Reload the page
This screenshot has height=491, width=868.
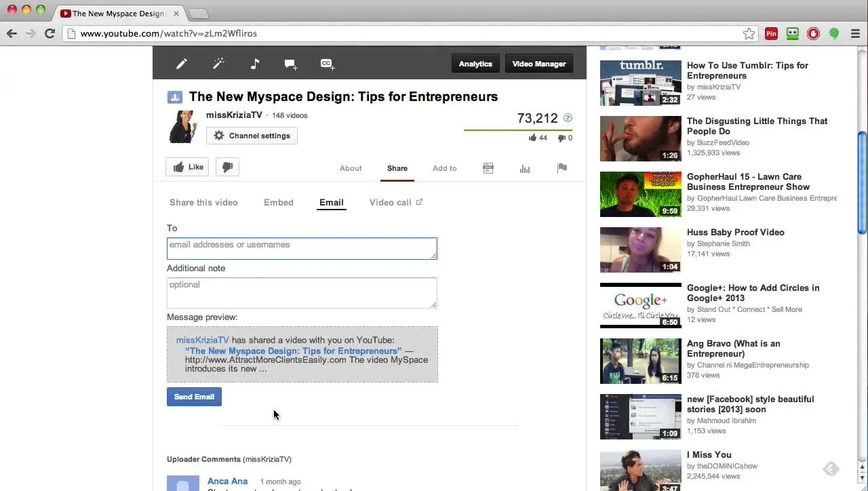pos(50,33)
